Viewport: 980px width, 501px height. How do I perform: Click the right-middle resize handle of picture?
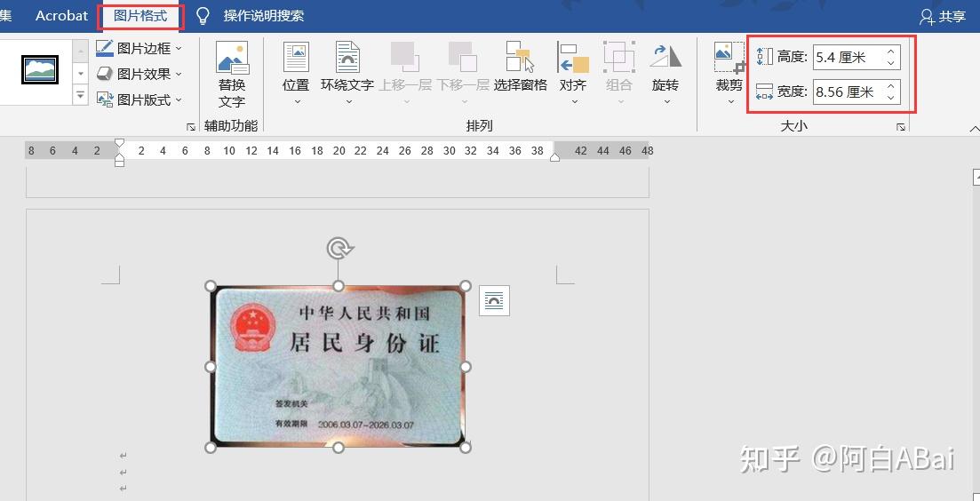(x=465, y=367)
